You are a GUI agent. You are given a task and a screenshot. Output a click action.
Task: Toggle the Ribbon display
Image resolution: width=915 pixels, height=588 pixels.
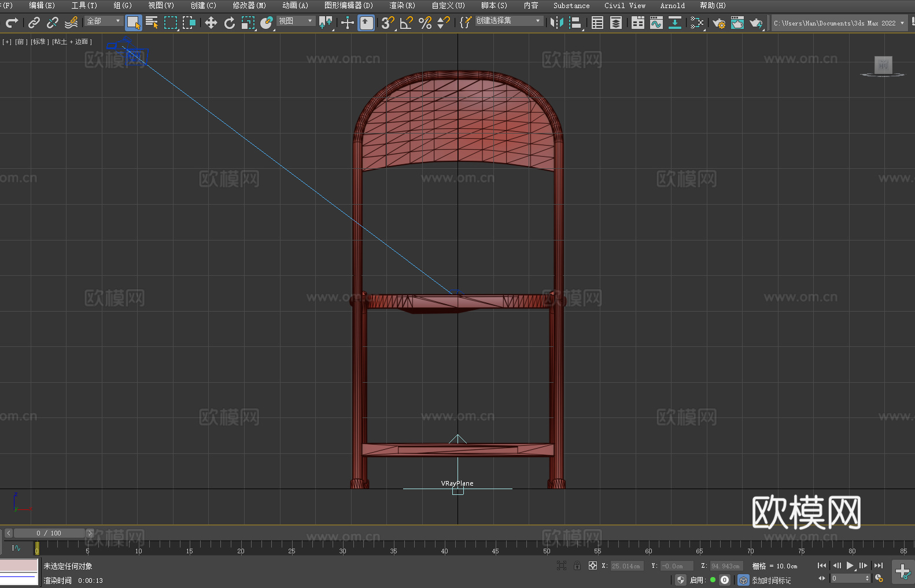[x=638, y=23]
